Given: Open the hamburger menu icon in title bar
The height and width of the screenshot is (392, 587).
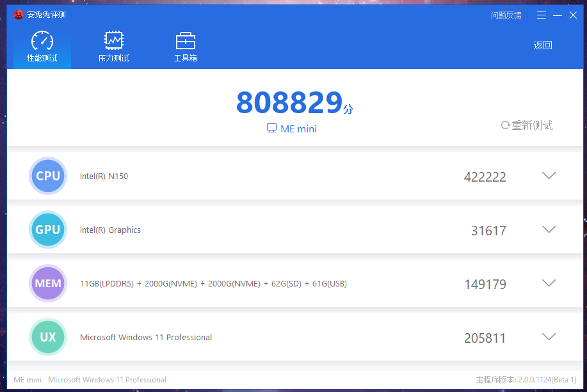Looking at the screenshot, I should point(542,15).
